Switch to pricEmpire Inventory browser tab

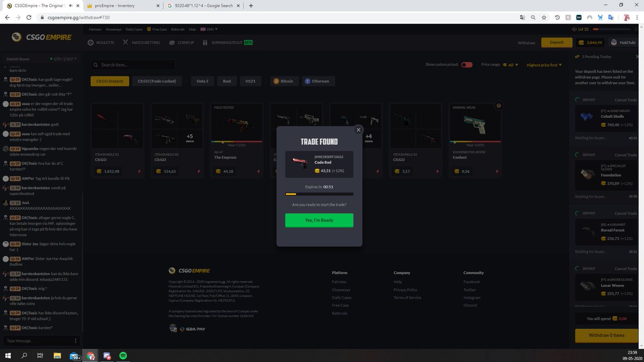click(x=124, y=5)
